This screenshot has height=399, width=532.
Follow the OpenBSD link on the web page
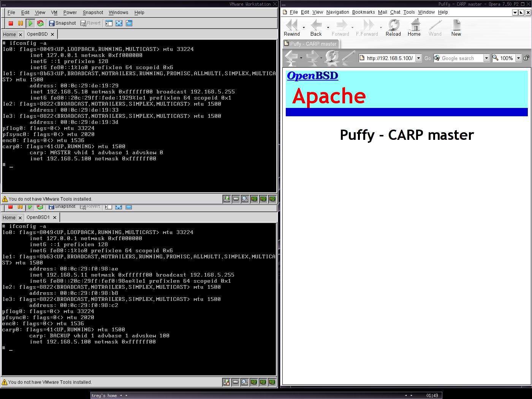[312, 76]
